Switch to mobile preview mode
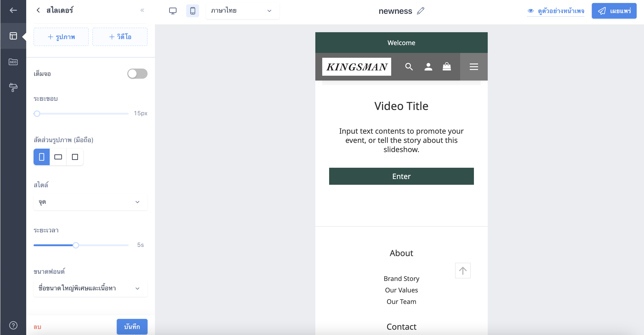 [193, 11]
